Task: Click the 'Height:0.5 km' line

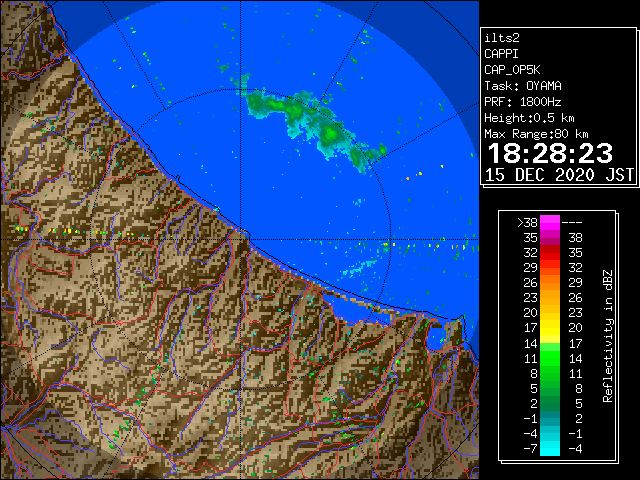Action: [x=529, y=118]
